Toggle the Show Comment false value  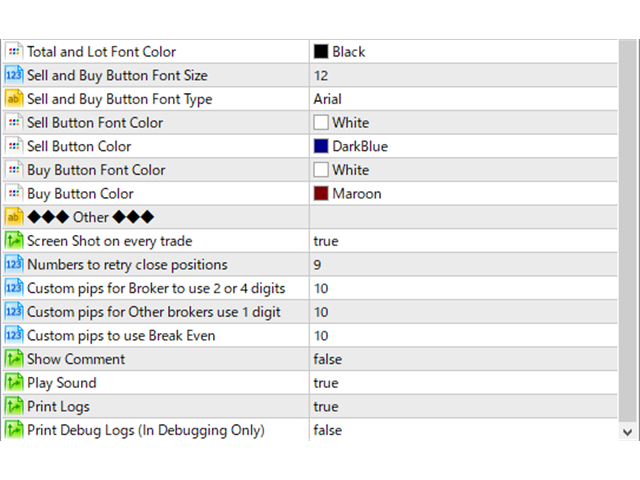463,359
